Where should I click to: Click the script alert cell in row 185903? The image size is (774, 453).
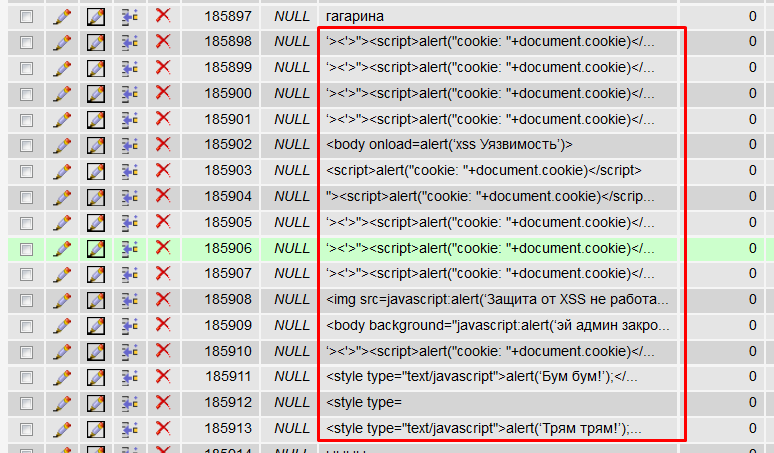tap(484, 170)
